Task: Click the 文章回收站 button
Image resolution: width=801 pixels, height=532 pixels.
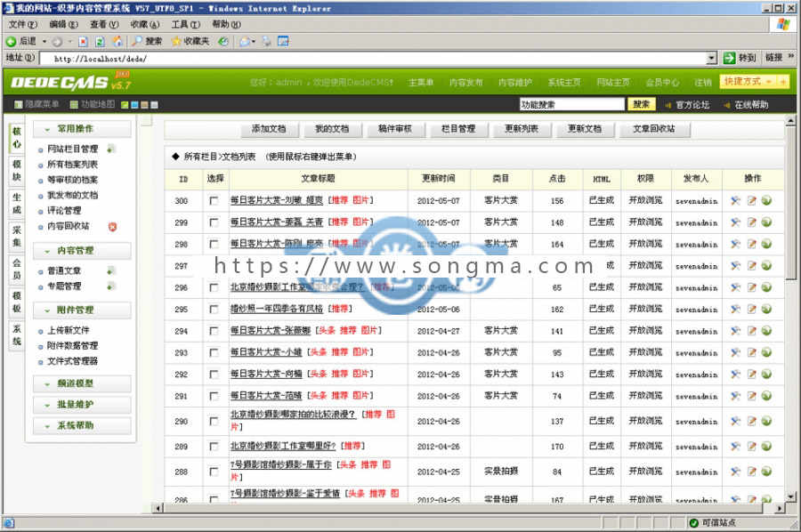Action: [654, 129]
